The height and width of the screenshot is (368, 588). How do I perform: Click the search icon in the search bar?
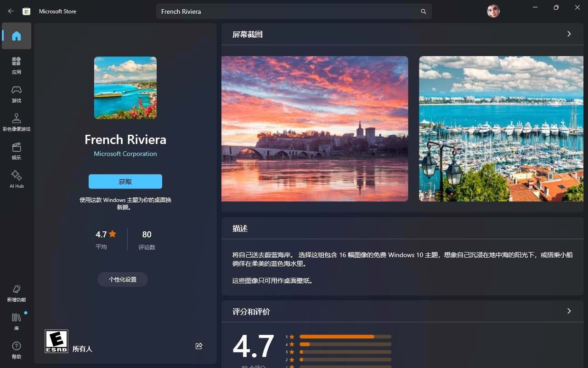(423, 11)
